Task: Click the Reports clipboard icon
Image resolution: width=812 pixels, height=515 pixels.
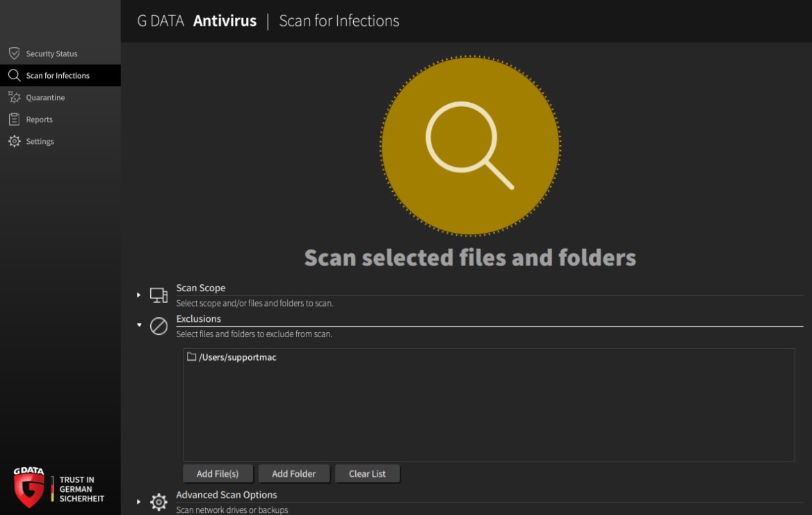Action: tap(15, 120)
